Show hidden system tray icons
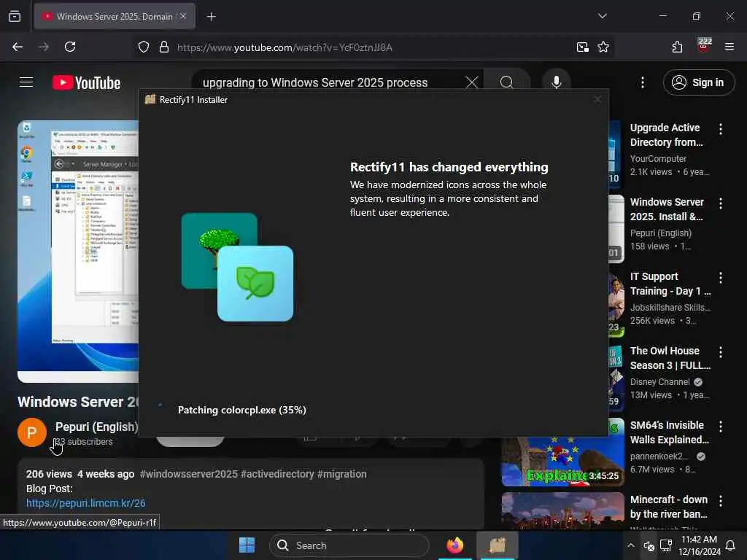This screenshot has height=560, width=747. point(630,545)
